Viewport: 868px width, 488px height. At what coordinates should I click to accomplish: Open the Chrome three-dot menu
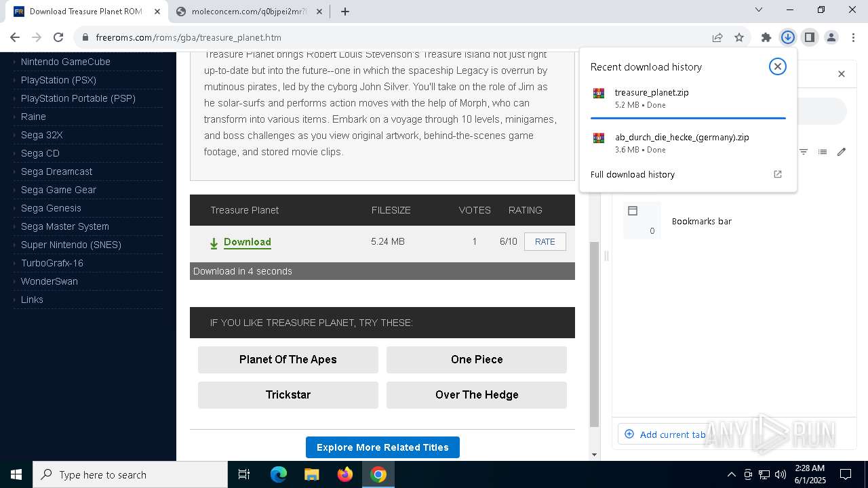(x=852, y=37)
